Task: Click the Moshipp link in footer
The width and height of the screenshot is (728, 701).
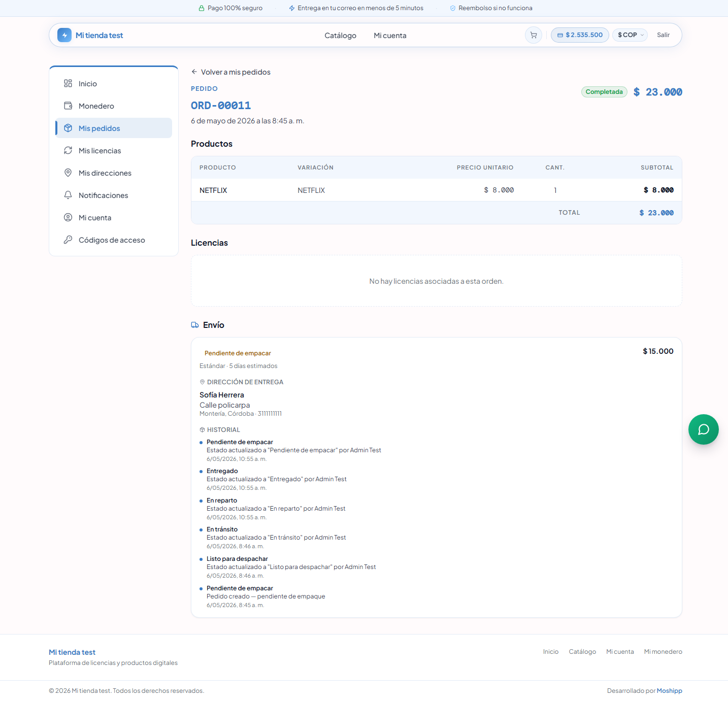Action: point(670,690)
